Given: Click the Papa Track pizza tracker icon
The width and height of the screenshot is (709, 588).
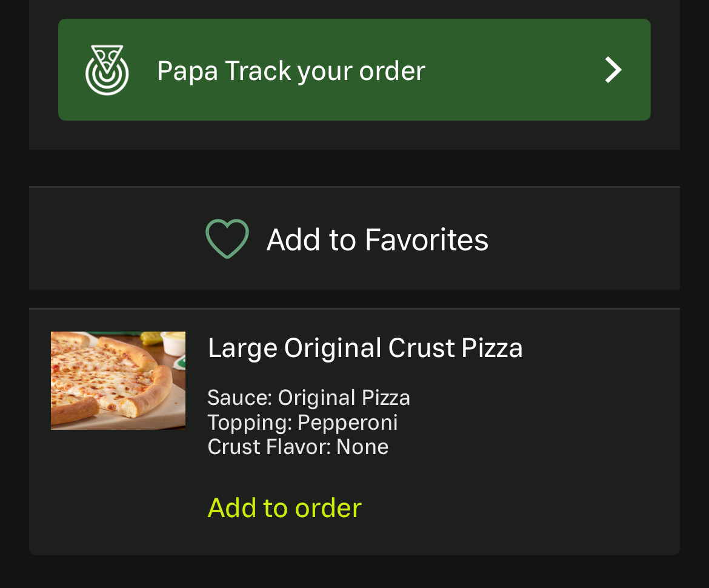Looking at the screenshot, I should (x=107, y=70).
